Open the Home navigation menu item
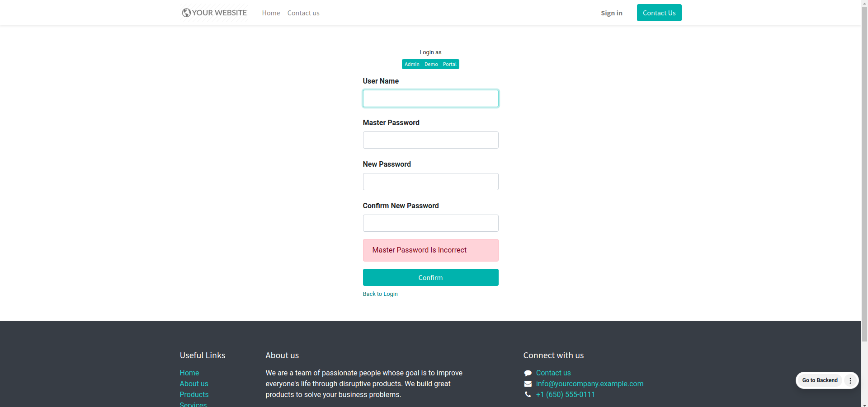 [271, 13]
